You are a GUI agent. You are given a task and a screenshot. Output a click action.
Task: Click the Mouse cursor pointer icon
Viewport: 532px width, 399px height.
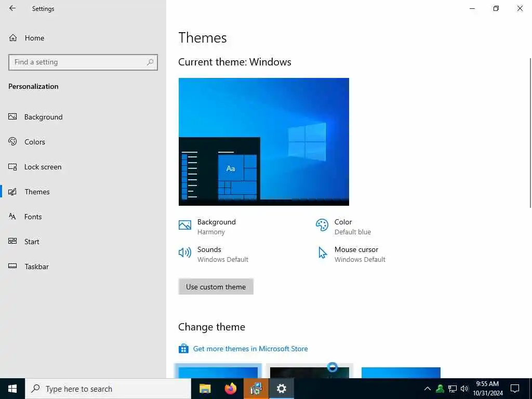click(x=322, y=253)
